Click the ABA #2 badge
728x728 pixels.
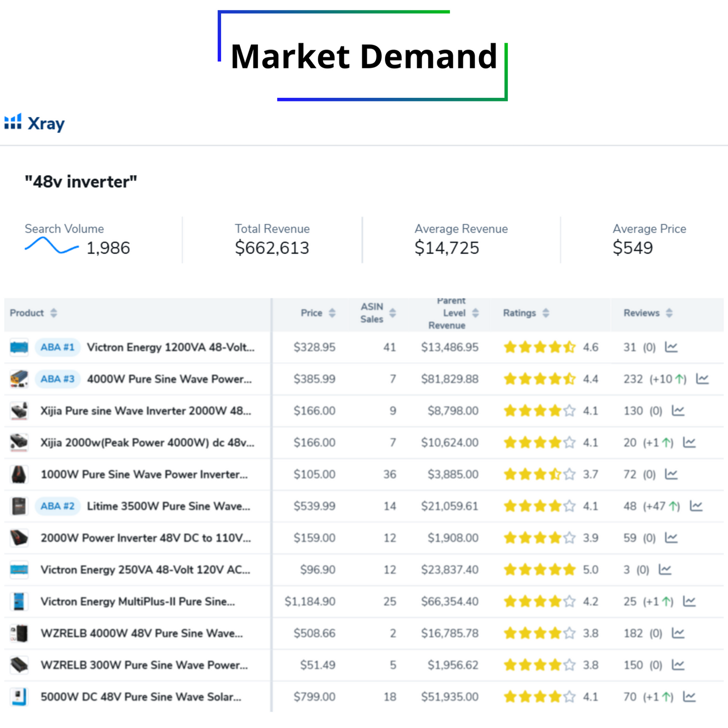point(57,506)
